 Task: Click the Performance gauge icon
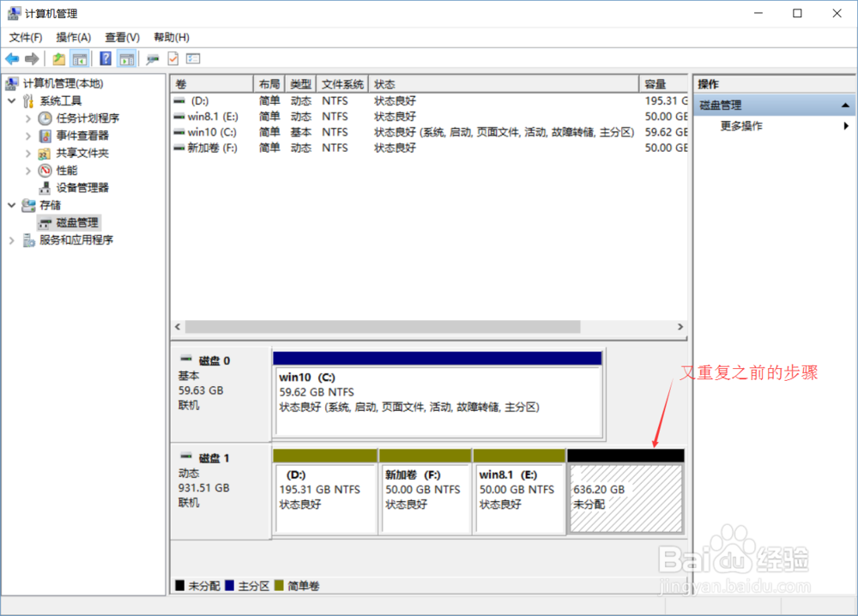point(45,171)
